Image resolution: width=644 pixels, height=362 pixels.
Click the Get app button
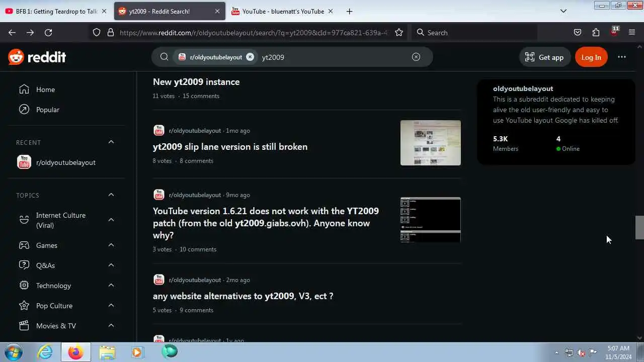click(x=545, y=57)
